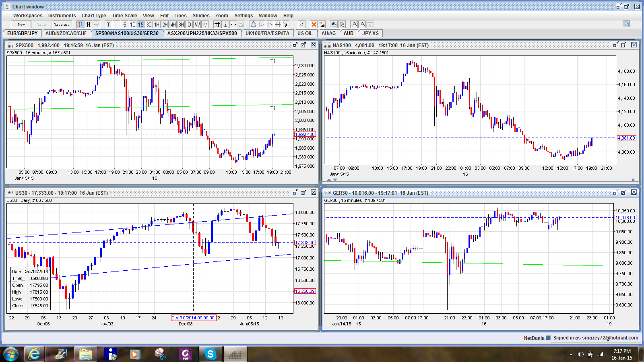Set time scale to 4H
The width and height of the screenshot is (644, 362).
[173, 25]
